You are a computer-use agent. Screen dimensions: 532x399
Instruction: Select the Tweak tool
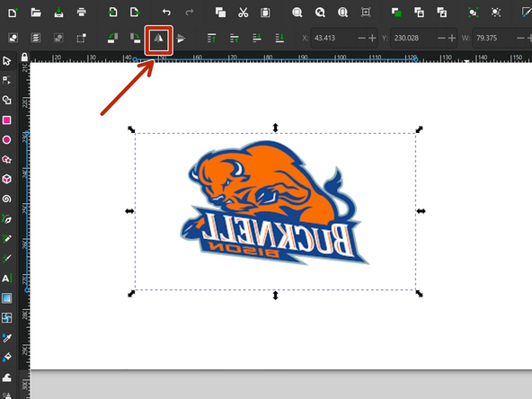7,377
